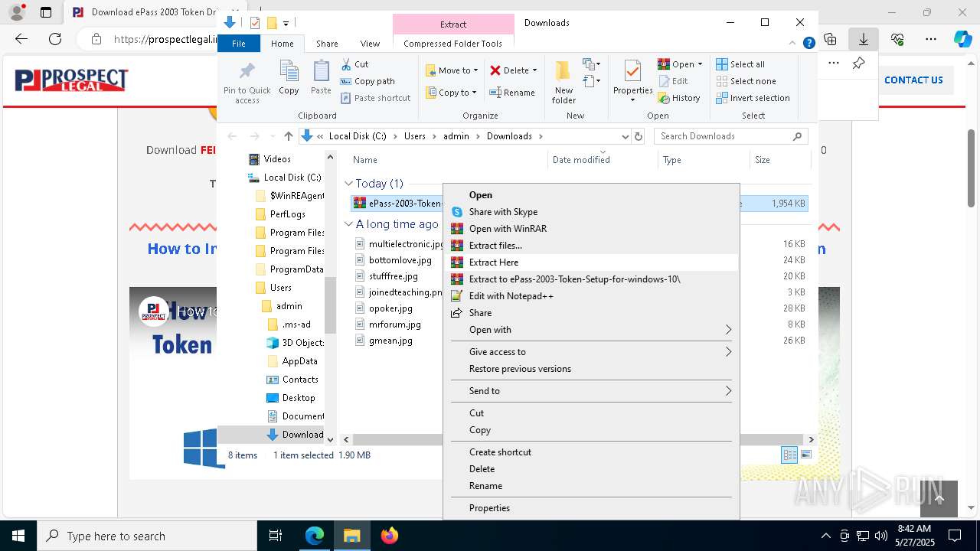
Task: Select Extract Here in the context menu
Action: click(x=590, y=262)
